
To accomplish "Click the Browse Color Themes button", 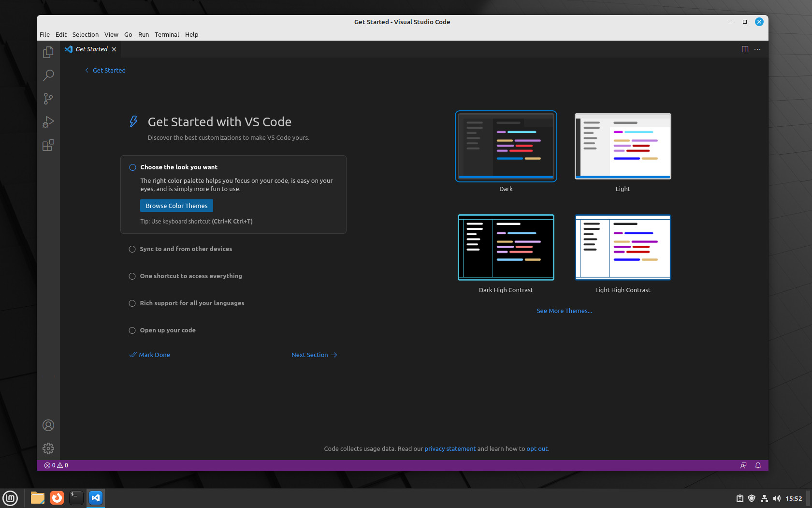I will (x=176, y=206).
